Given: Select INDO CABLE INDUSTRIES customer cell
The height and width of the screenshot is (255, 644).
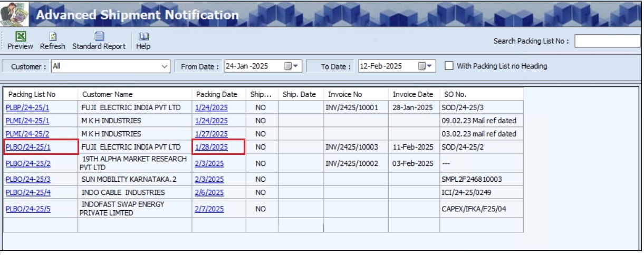Looking at the screenshot, I should point(135,192).
